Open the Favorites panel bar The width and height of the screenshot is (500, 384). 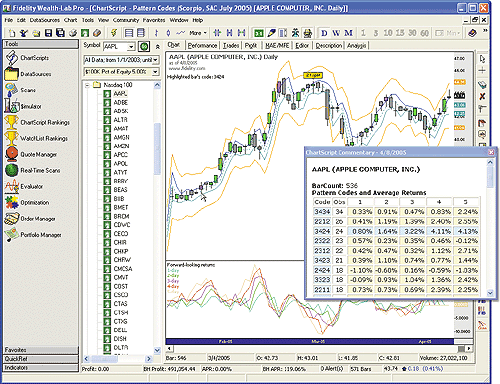(x=41, y=350)
